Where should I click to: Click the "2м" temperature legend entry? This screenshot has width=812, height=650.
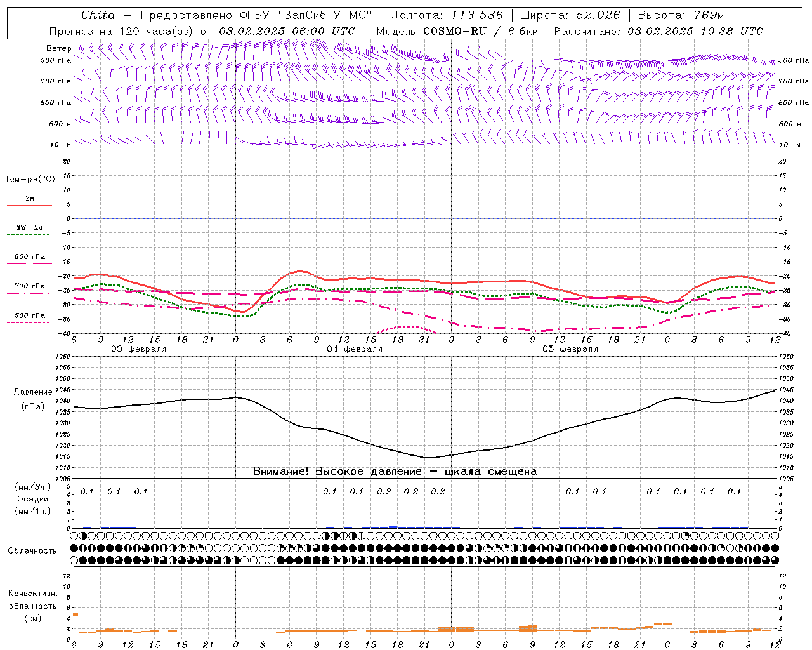tap(30, 198)
